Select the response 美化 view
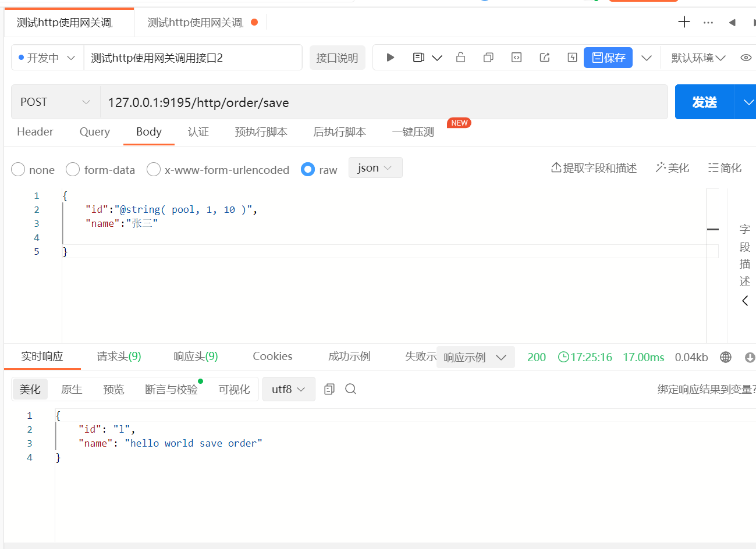 click(x=30, y=389)
